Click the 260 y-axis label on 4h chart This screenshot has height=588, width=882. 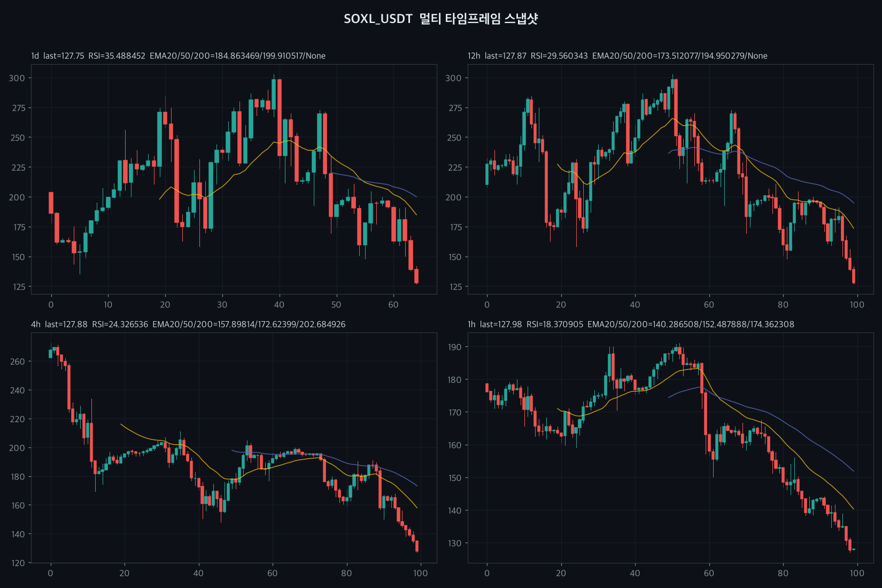coord(17,362)
